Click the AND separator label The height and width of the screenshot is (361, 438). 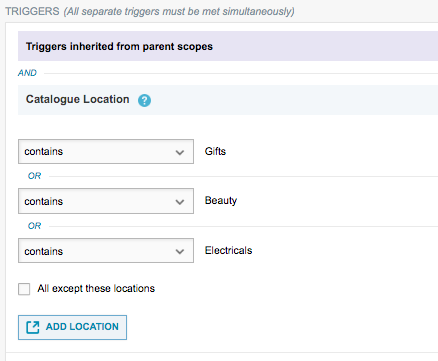27,73
